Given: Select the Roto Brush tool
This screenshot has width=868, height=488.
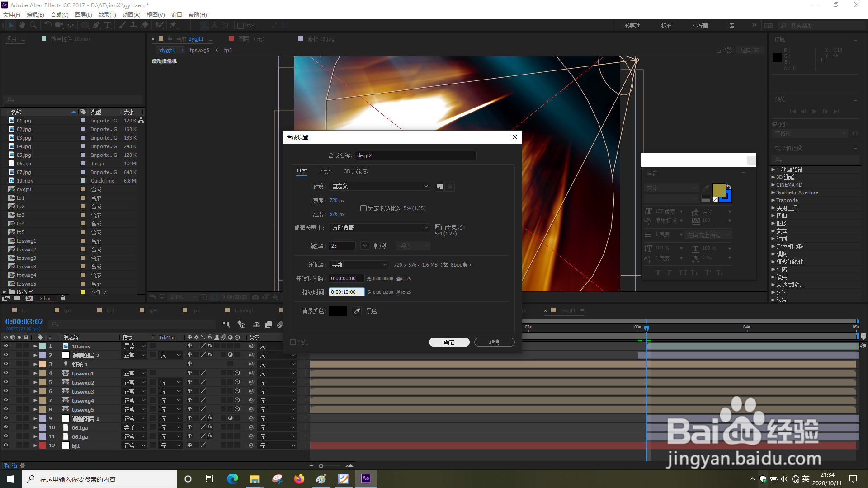Looking at the screenshot, I should point(160,25).
